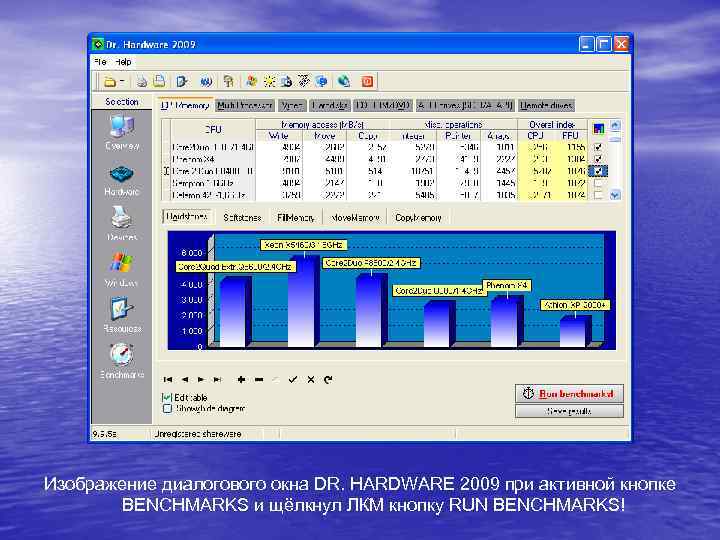Go to first record in navigator

(x=167, y=379)
